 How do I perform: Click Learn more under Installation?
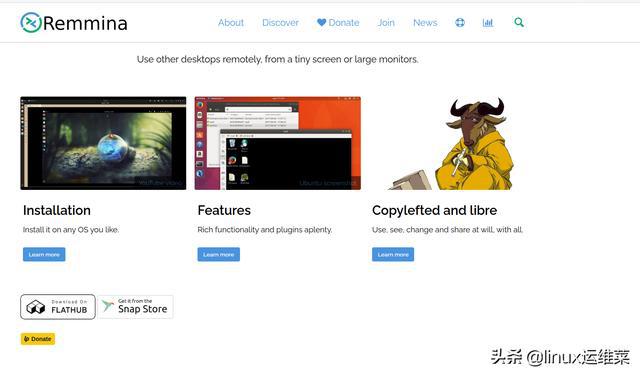pyautogui.click(x=44, y=254)
